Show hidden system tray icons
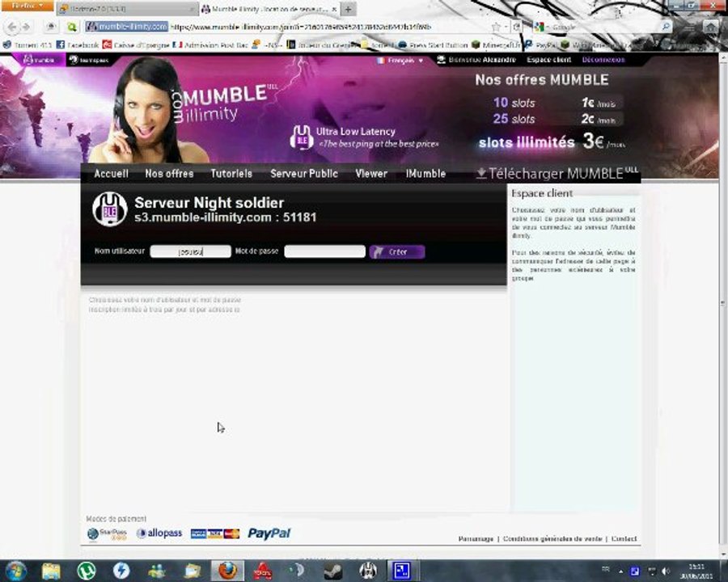The width and height of the screenshot is (728, 582). pyautogui.click(x=621, y=571)
